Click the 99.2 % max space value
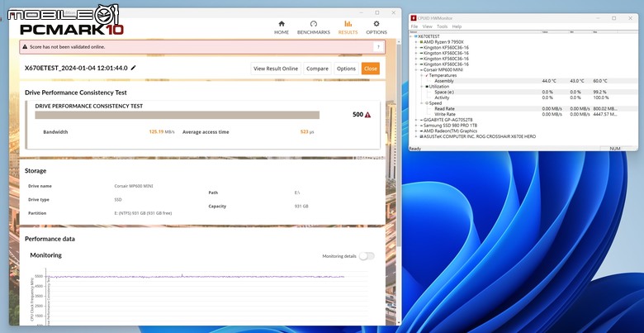644x333 pixels. (599, 92)
